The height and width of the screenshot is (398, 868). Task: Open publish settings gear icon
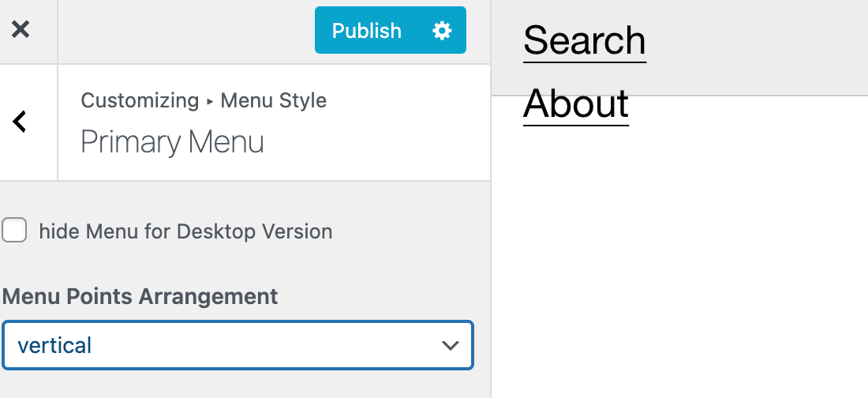coord(442,31)
